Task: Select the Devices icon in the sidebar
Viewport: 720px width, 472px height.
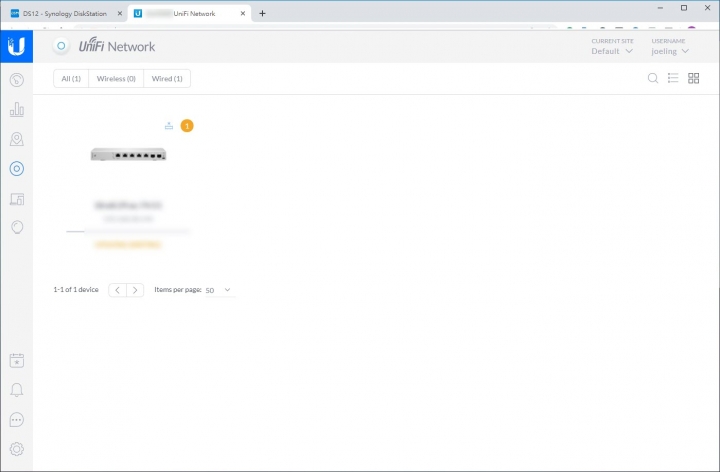Action: point(17,169)
